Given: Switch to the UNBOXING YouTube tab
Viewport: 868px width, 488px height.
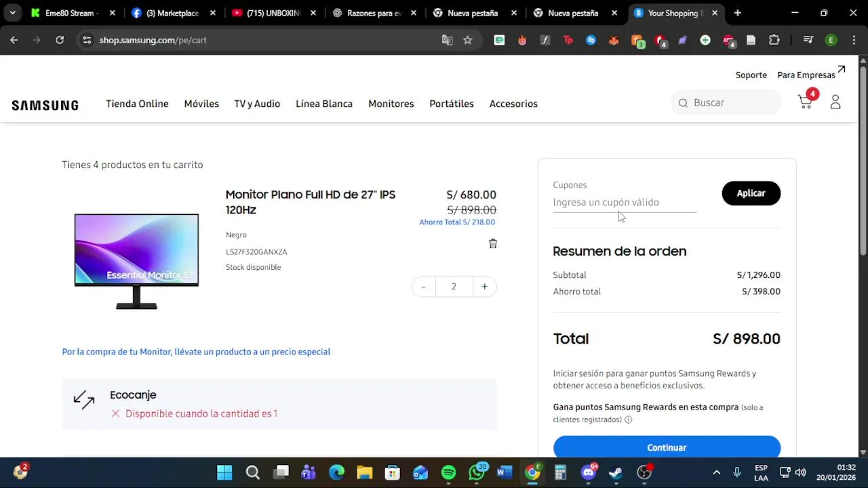Looking at the screenshot, I should 273,13.
